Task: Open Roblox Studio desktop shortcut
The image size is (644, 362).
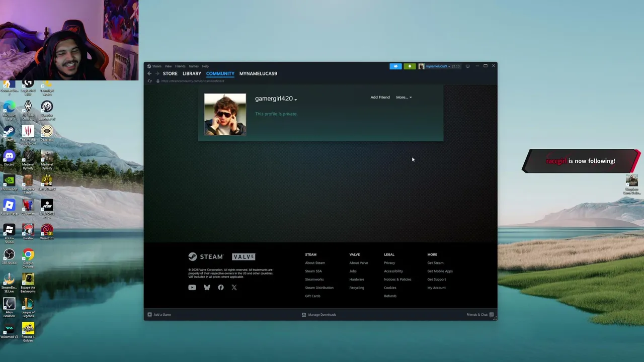Action: click(9, 234)
